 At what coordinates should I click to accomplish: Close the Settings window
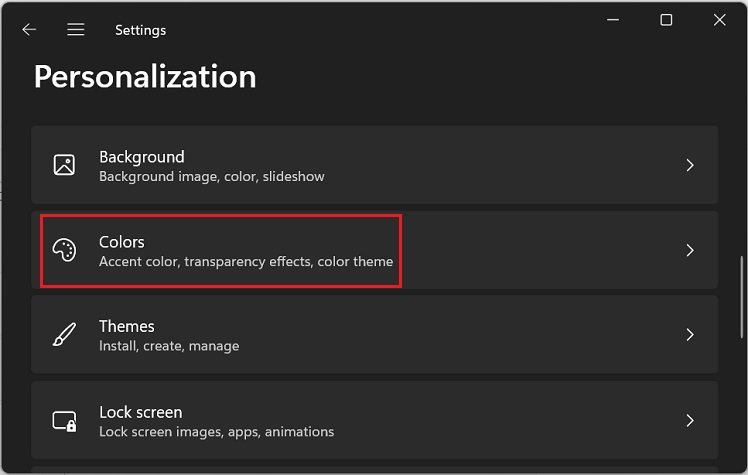tap(720, 20)
